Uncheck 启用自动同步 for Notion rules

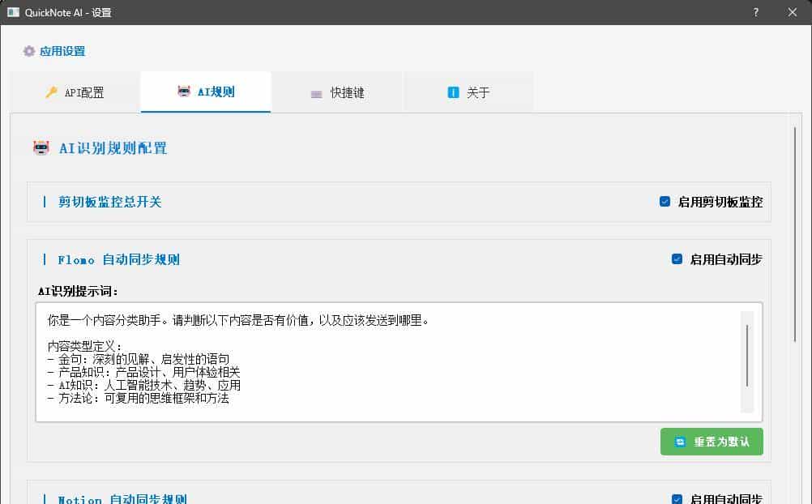pyautogui.click(x=677, y=498)
